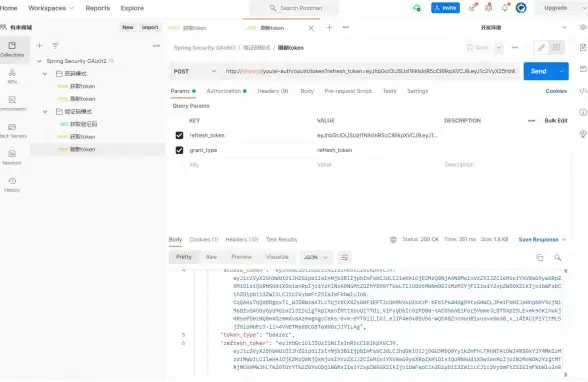Open the collections sidebar three-dot options
Image resolution: width=588 pixels, height=382 pixels.
point(156,46)
